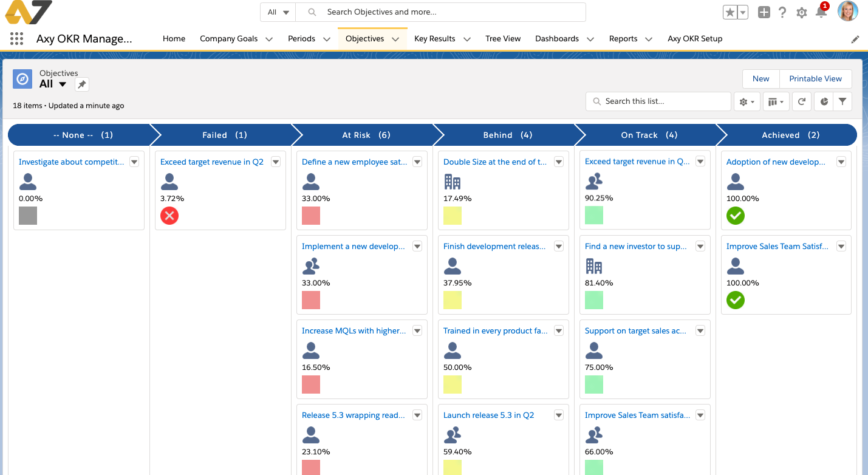Image resolution: width=868 pixels, height=475 pixels.
Task: Open the App Launcher grid icon
Action: click(x=17, y=39)
